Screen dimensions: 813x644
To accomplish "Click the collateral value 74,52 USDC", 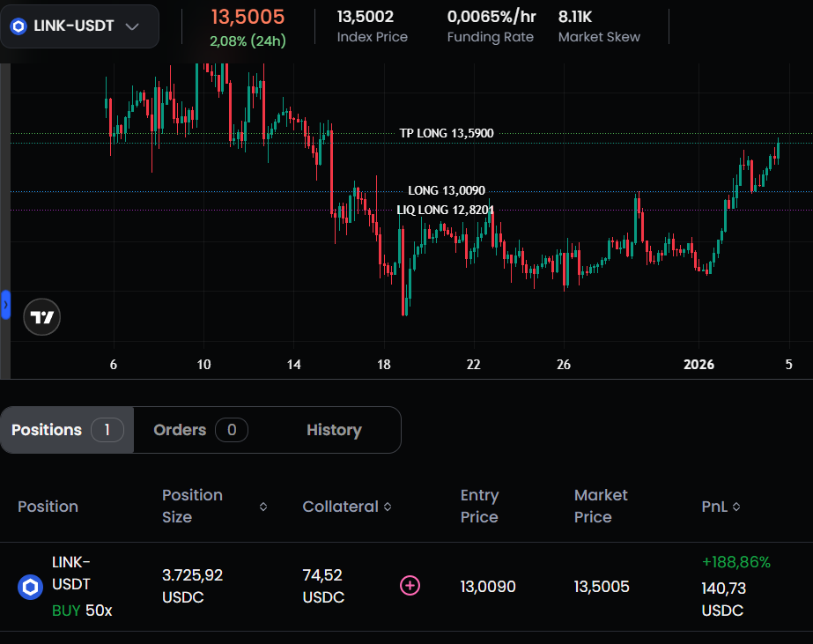I will (x=323, y=586).
